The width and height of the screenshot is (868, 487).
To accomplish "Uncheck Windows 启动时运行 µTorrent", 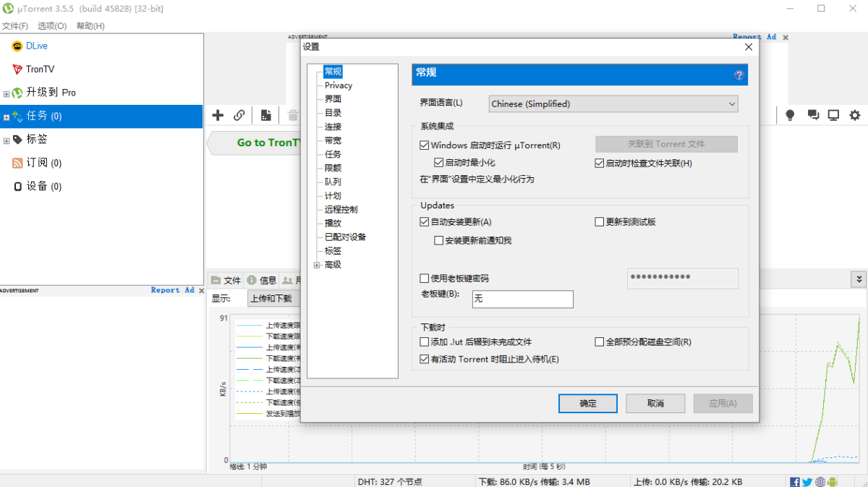I will (425, 145).
